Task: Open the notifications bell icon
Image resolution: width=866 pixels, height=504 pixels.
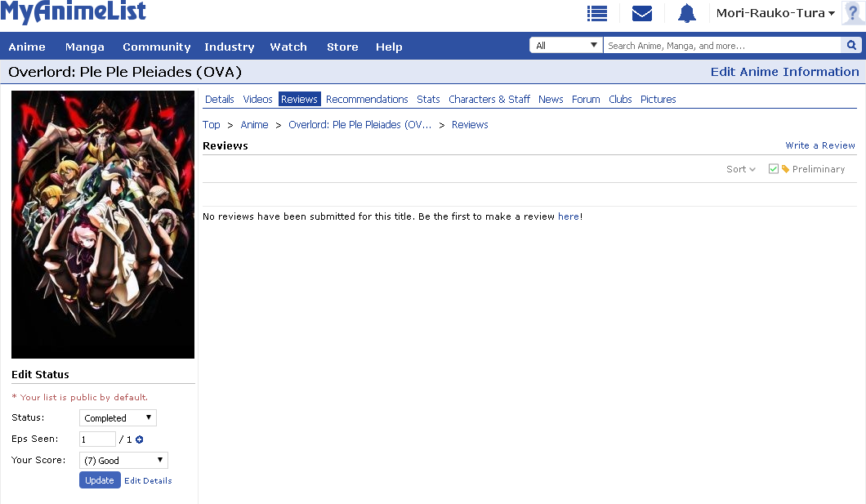Action: (686, 13)
